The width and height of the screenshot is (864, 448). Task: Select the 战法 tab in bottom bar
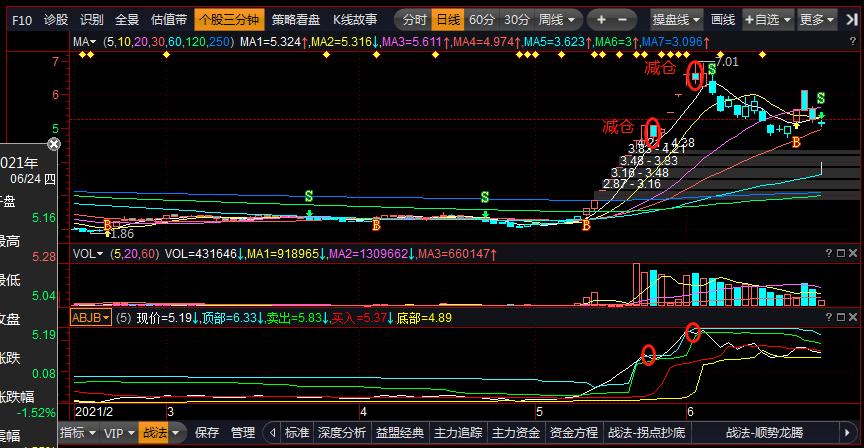[x=155, y=433]
